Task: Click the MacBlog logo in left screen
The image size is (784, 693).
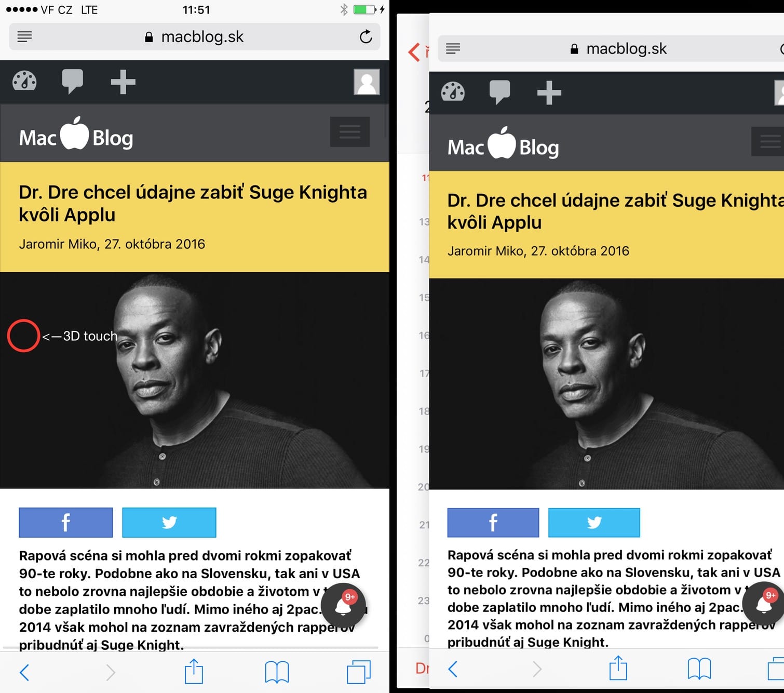Action: tap(76, 134)
